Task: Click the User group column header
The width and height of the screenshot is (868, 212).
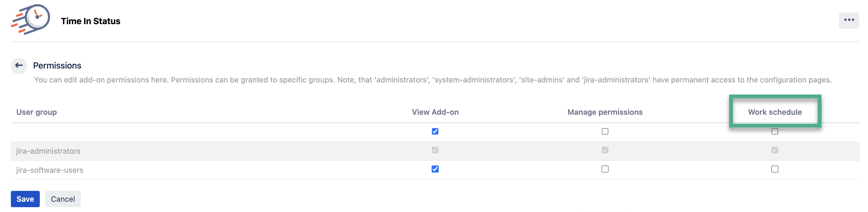Action: (36, 112)
